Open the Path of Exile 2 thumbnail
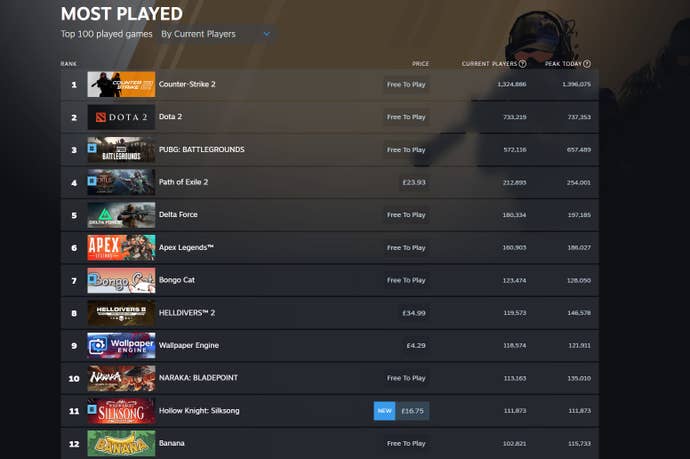The image size is (690, 459). pyautogui.click(x=121, y=182)
